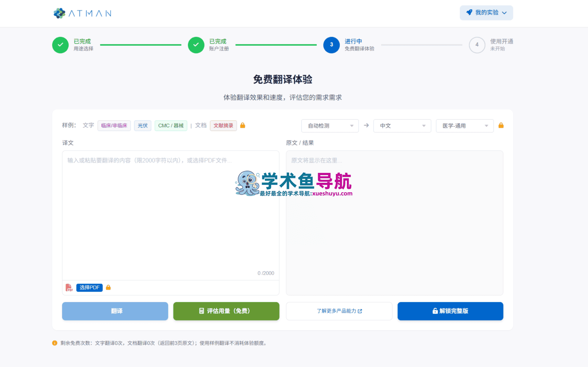Click 评估用量（免费）button
The width and height of the screenshot is (588, 367).
point(226,311)
